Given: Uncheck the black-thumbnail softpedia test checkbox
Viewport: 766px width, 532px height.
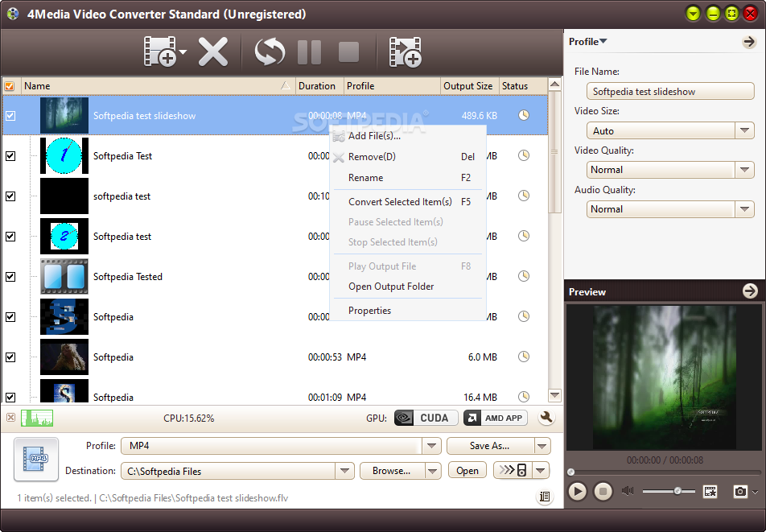Looking at the screenshot, I should click(10, 196).
